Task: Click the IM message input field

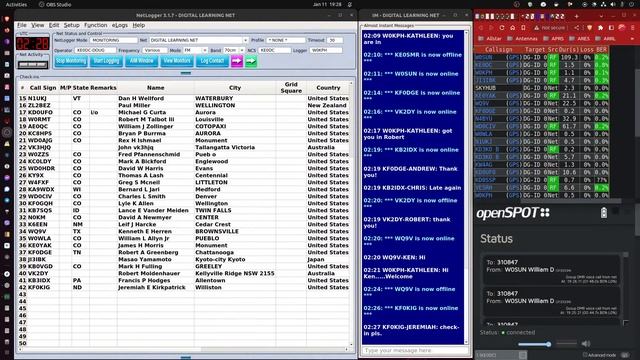Action: click(x=415, y=350)
